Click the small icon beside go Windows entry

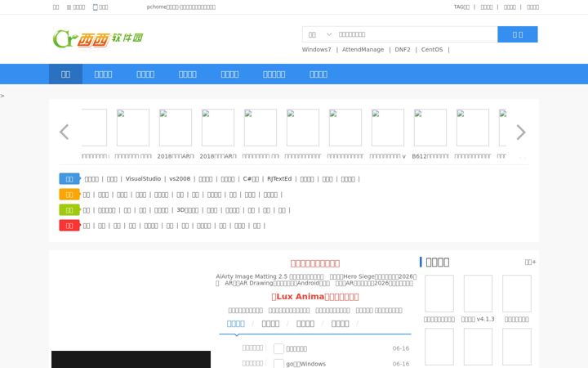click(x=278, y=363)
